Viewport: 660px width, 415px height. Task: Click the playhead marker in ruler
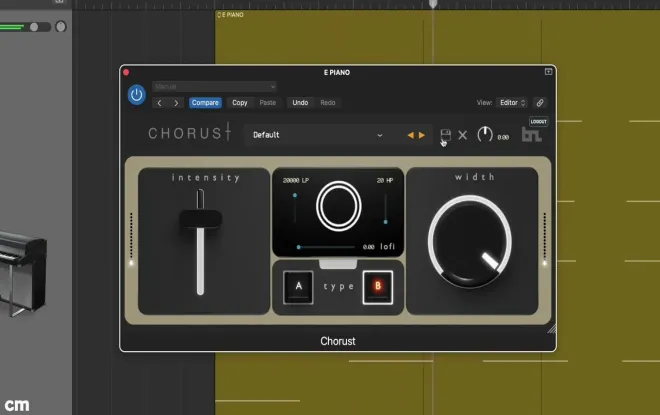[433, 4]
